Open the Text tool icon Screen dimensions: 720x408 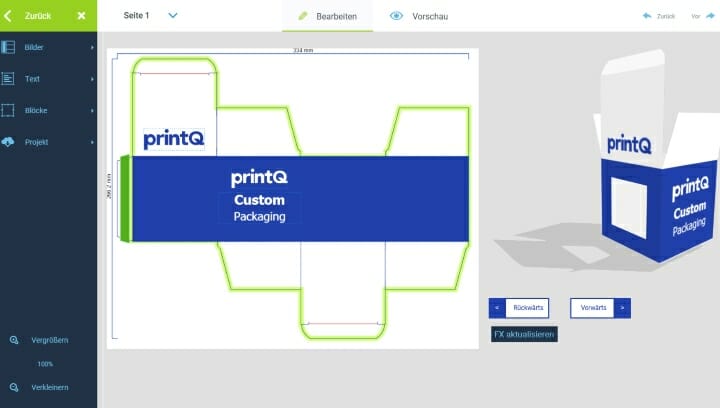point(8,78)
